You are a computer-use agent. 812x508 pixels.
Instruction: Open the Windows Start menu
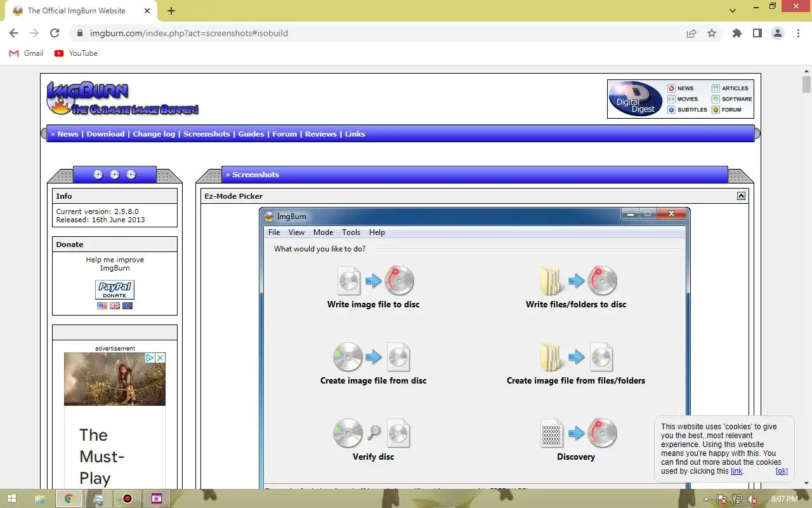pyautogui.click(x=11, y=498)
